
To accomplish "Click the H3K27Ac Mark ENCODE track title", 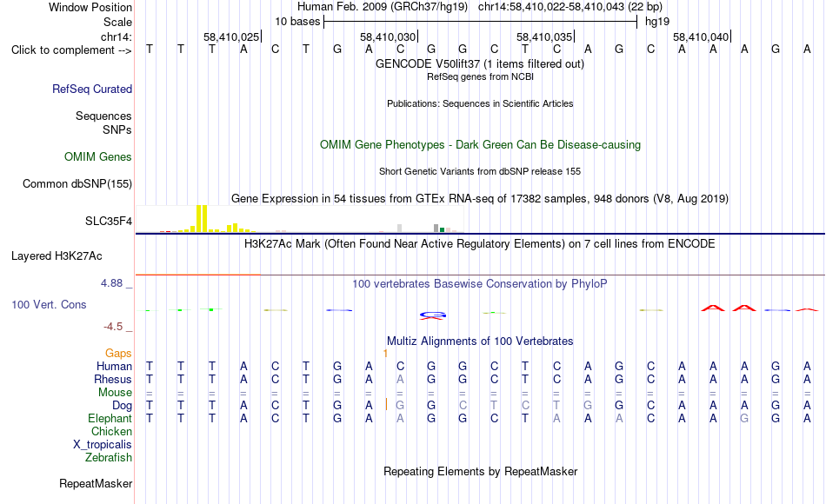I will pyautogui.click(x=480, y=244).
